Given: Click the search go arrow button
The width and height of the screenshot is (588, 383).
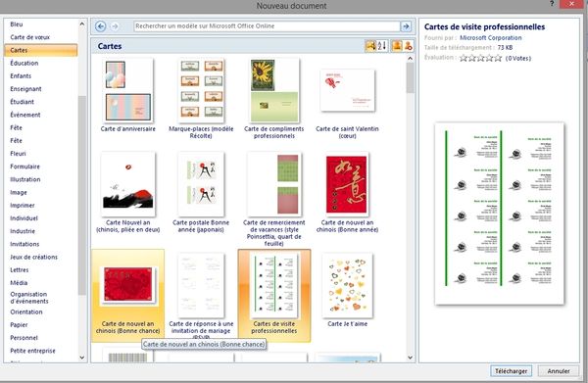Looking at the screenshot, I should (x=406, y=26).
